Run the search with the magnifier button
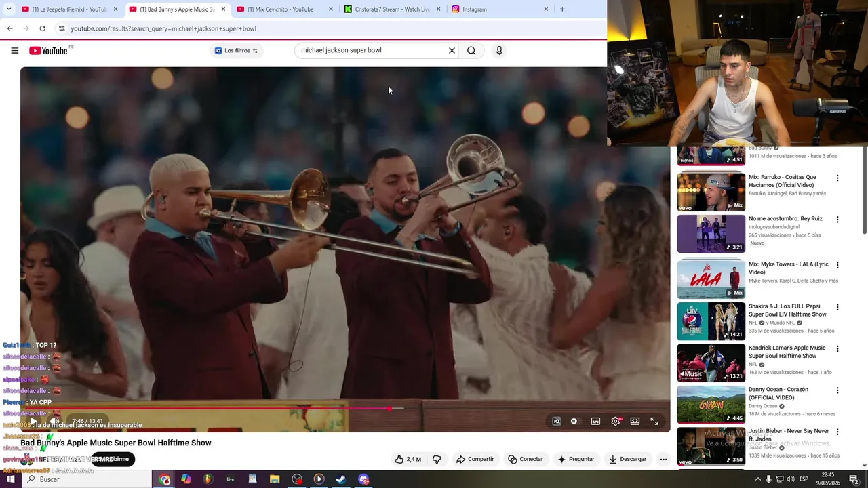This screenshot has height=488, width=868. [x=471, y=50]
